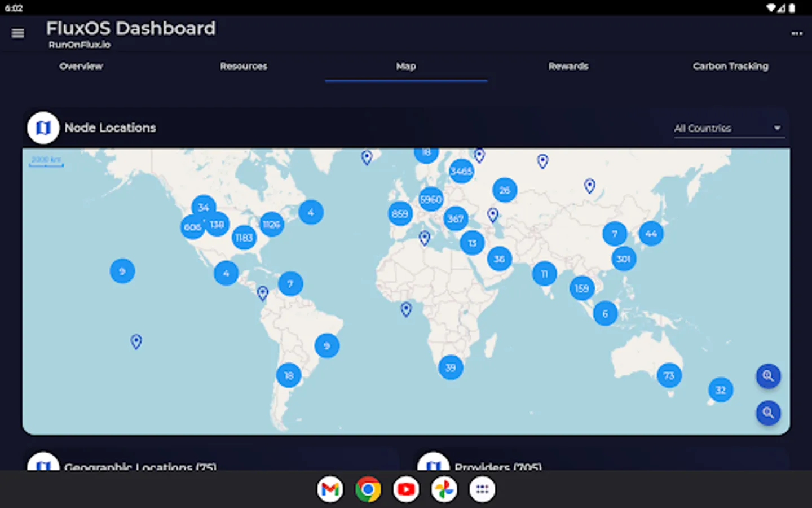Image resolution: width=812 pixels, height=508 pixels.
Task: Expand the All Countries dropdown
Action: [729, 129]
